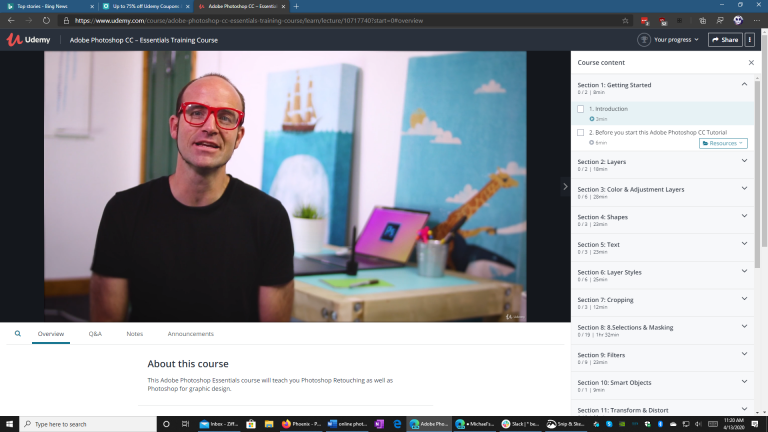Open File Explorer from taskbar

tap(269, 424)
